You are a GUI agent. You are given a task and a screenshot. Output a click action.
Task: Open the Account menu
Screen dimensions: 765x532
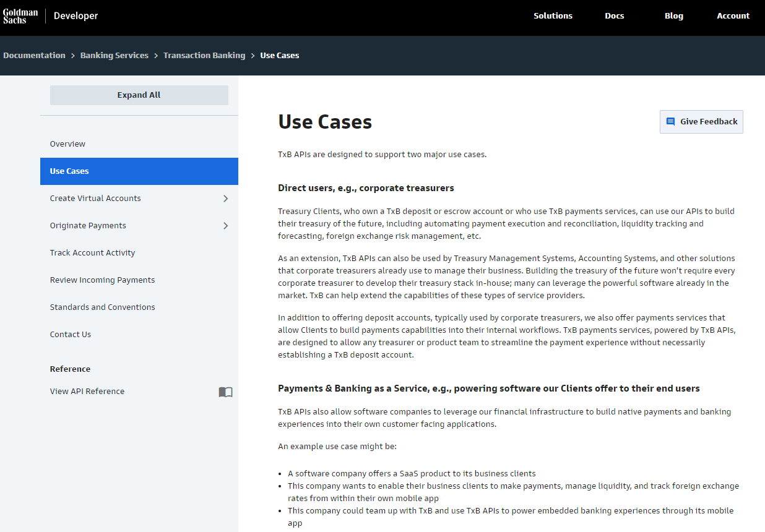tap(733, 16)
